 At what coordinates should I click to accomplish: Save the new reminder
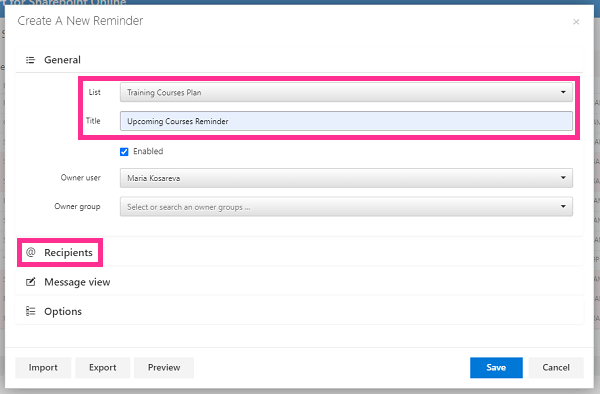tap(496, 368)
